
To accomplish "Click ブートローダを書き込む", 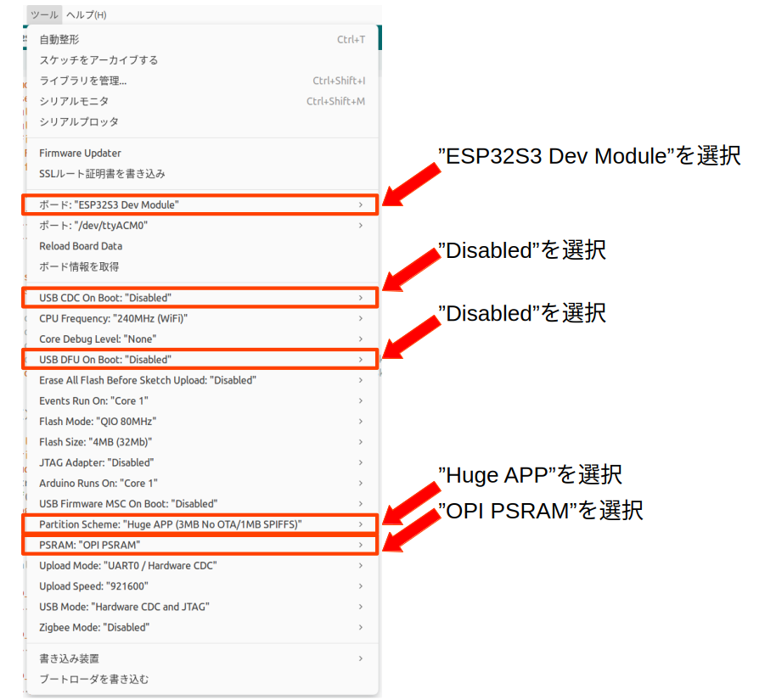I will [93, 679].
